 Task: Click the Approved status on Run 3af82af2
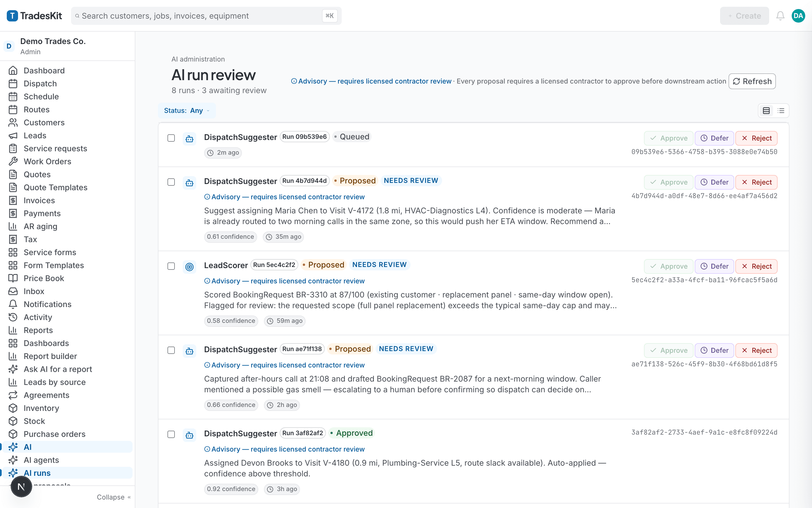pyautogui.click(x=351, y=433)
